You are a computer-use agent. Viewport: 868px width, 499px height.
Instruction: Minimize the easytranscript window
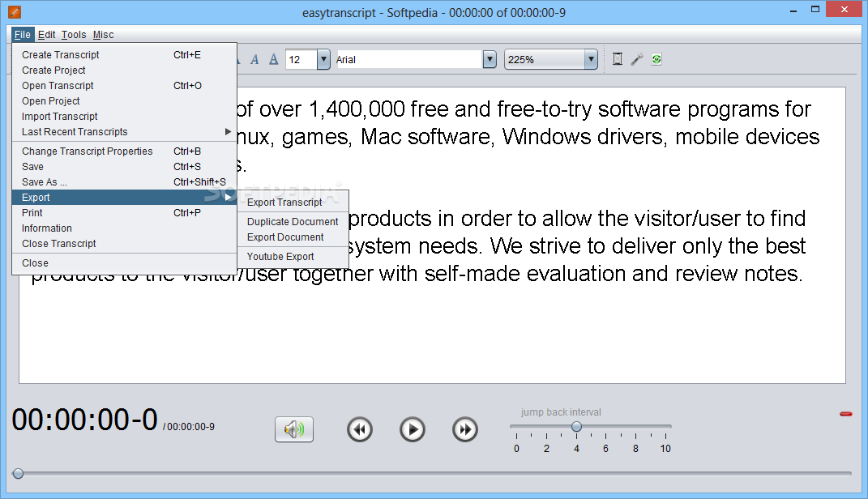tap(793, 10)
